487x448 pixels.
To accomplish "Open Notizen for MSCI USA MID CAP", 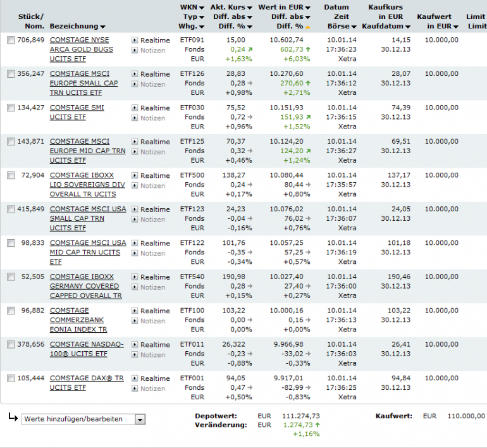I will [x=149, y=254].
